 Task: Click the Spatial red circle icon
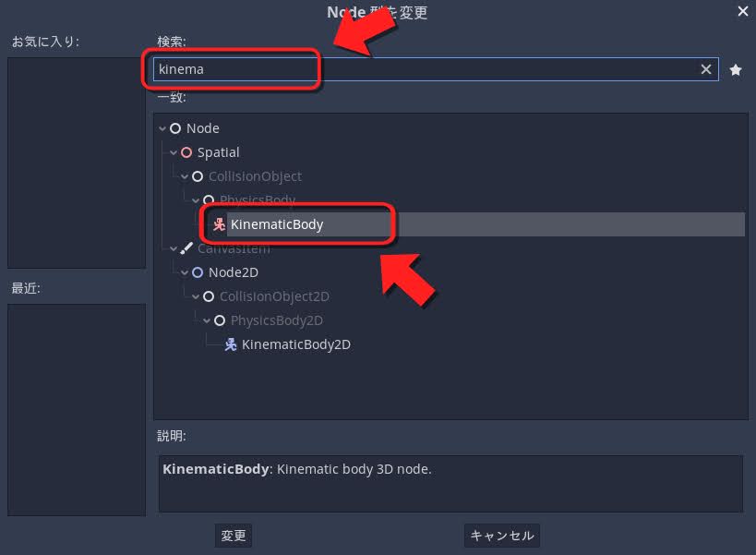186,152
